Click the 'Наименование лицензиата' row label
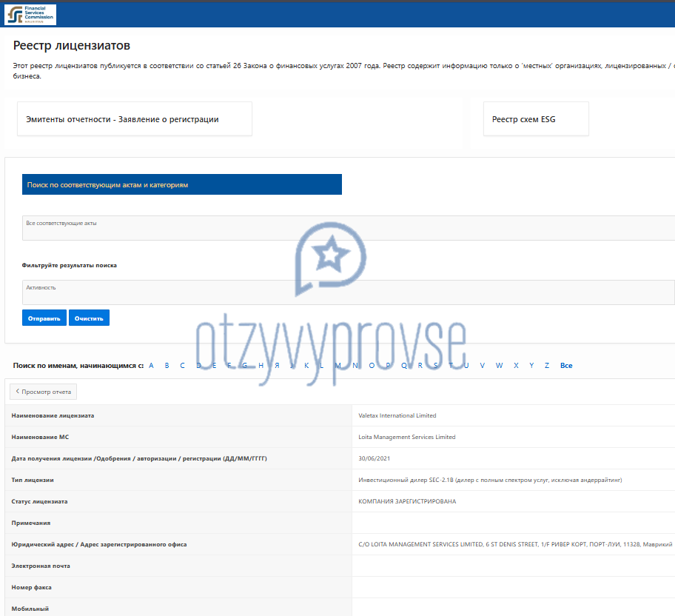The width and height of the screenshot is (675, 616). (53, 415)
